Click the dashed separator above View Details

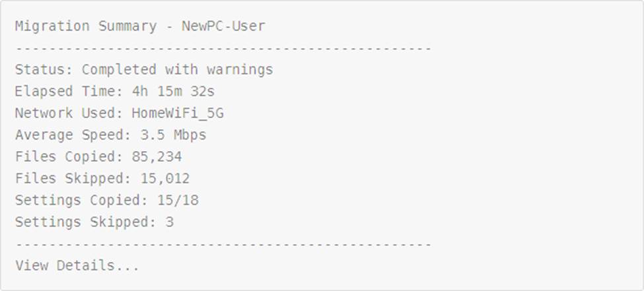[223, 245]
